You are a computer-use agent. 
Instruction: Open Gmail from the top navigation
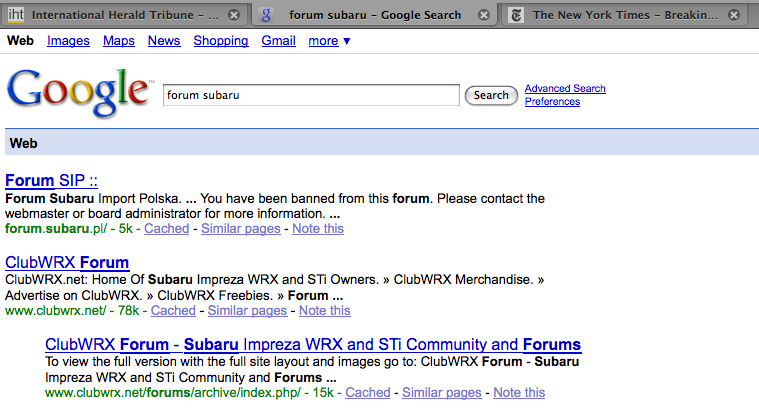[278, 41]
